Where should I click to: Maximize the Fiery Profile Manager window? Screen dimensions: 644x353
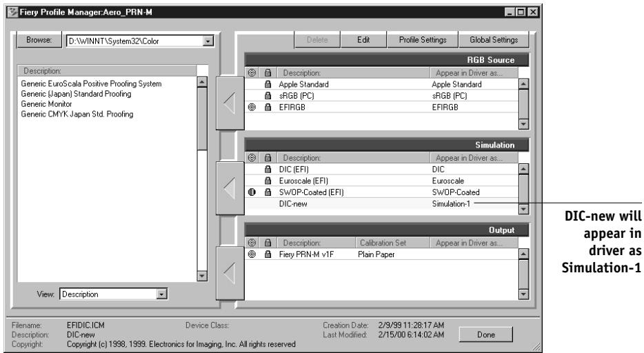521,12
